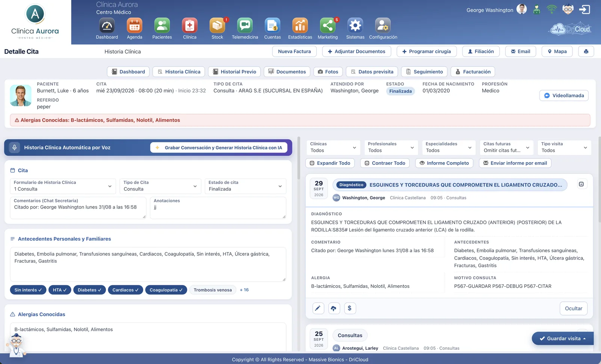The image size is (601, 364).
Task: Start a Videollamada with the patient
Action: (564, 96)
